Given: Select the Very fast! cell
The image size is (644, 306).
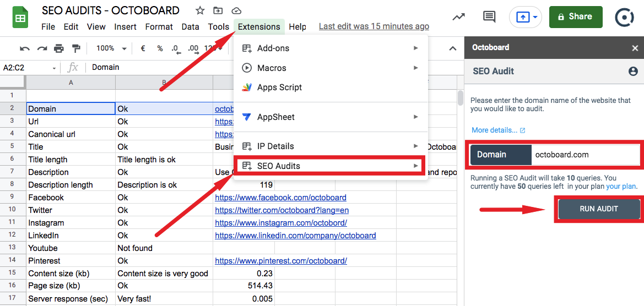Looking at the screenshot, I should click(x=164, y=299).
